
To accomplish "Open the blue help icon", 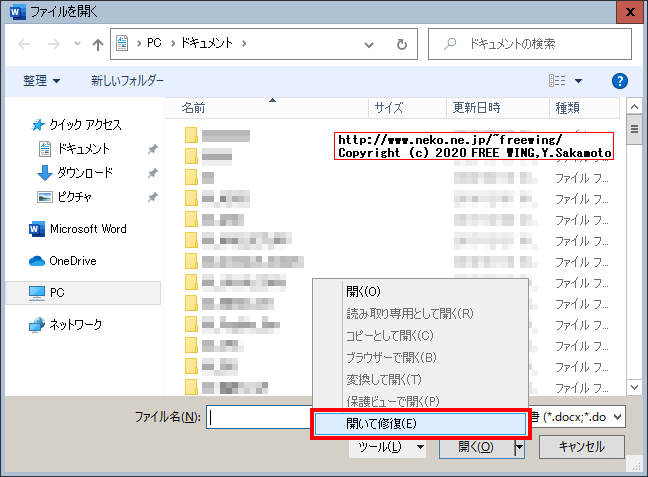I will point(619,81).
